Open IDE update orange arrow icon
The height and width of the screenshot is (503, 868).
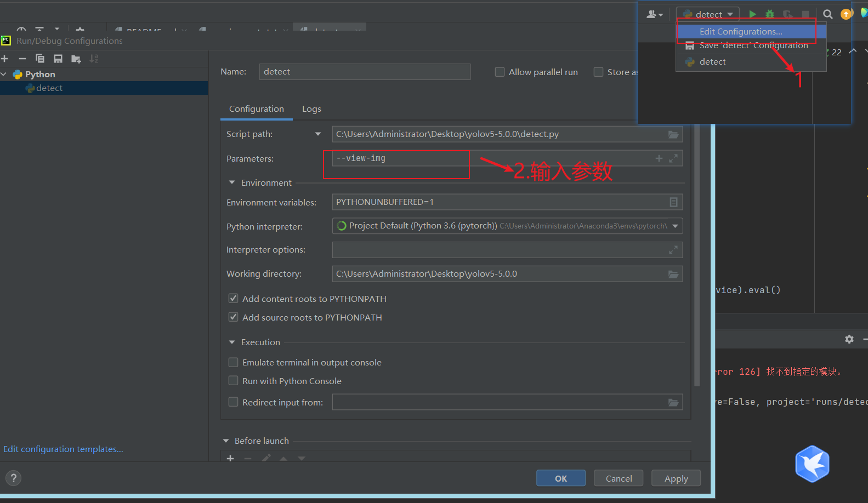(847, 14)
